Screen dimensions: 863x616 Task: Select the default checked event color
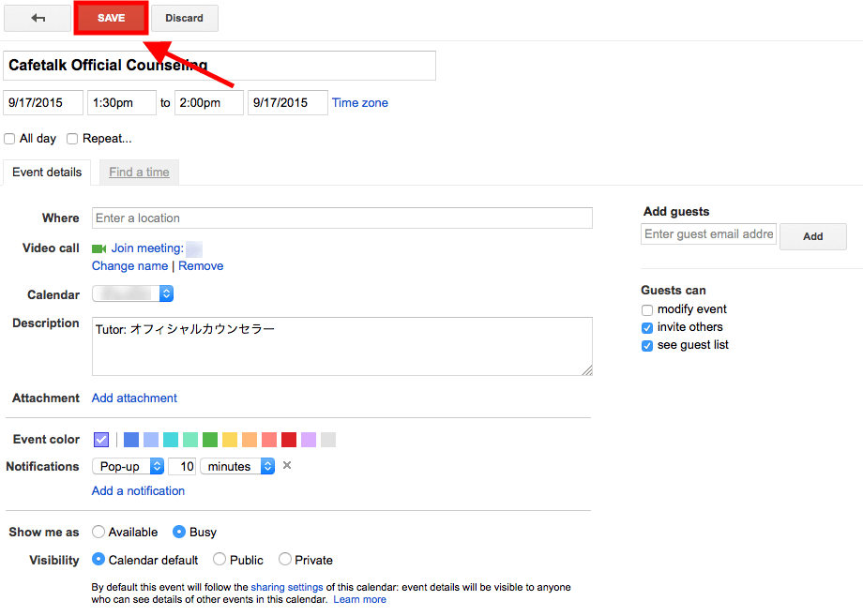pyautogui.click(x=101, y=440)
